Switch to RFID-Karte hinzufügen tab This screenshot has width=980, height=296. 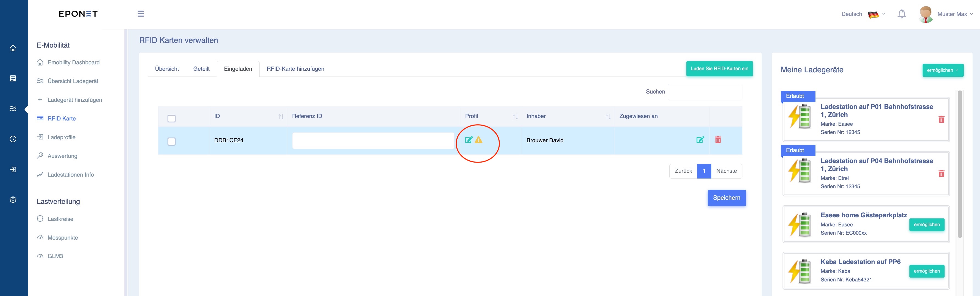click(295, 69)
